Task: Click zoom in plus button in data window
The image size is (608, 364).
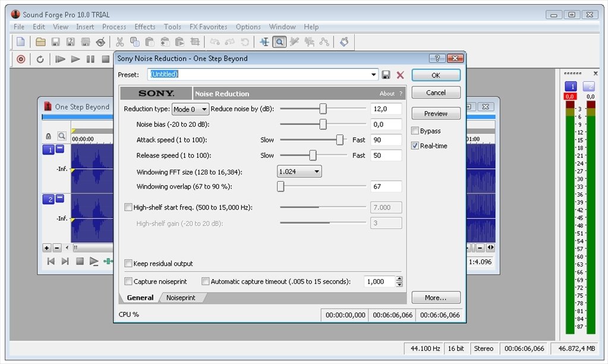Action: click(x=47, y=248)
